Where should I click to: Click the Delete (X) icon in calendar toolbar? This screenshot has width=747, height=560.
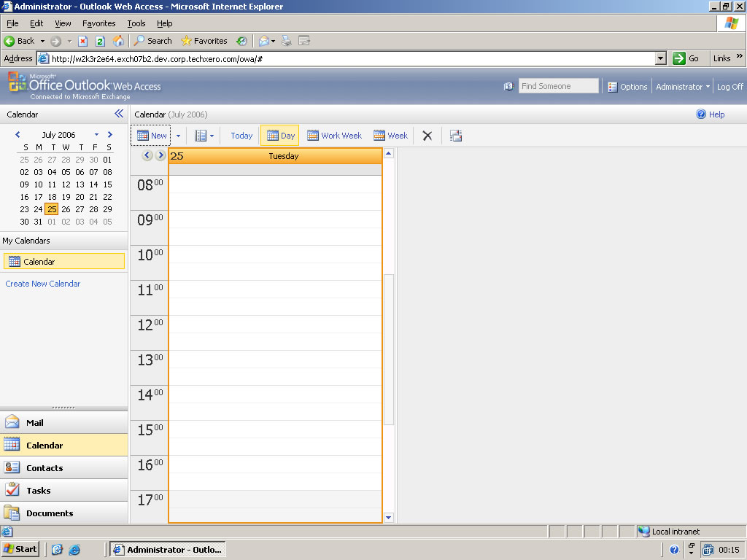(x=427, y=136)
